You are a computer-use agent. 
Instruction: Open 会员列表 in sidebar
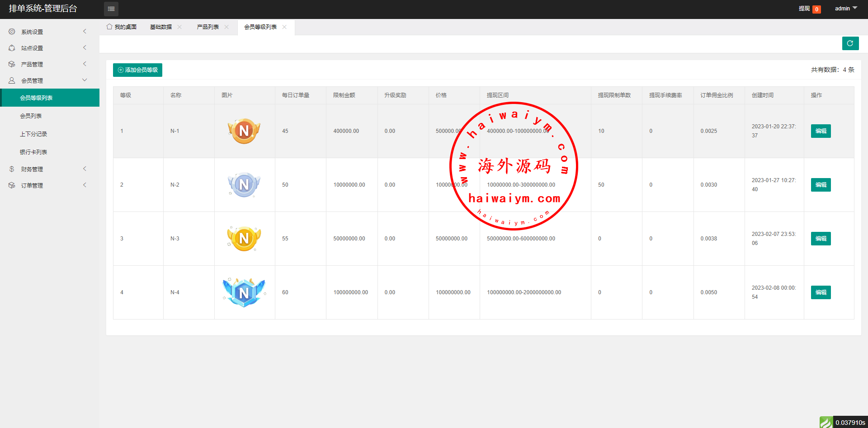31,116
